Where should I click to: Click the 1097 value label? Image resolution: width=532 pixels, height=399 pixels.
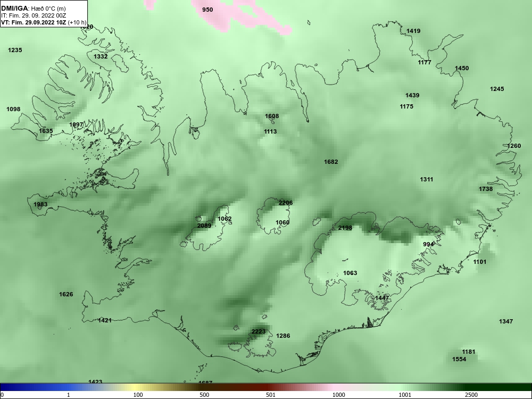tap(76, 124)
